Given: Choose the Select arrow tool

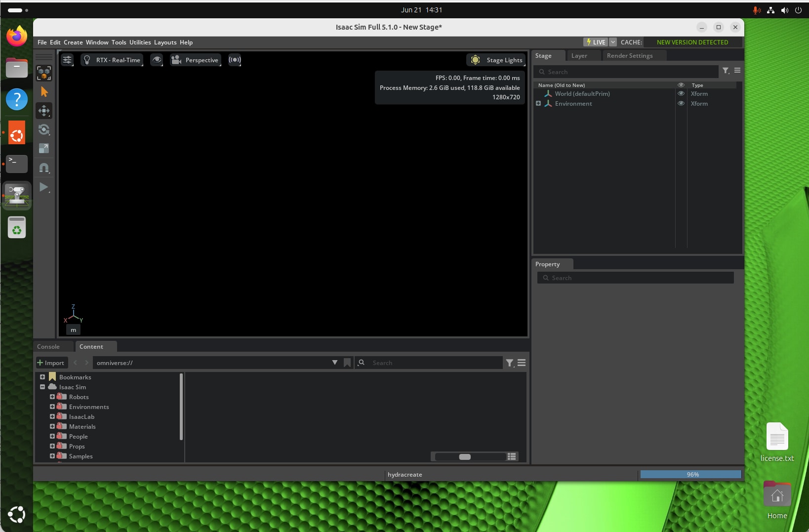Looking at the screenshot, I should click(x=44, y=92).
